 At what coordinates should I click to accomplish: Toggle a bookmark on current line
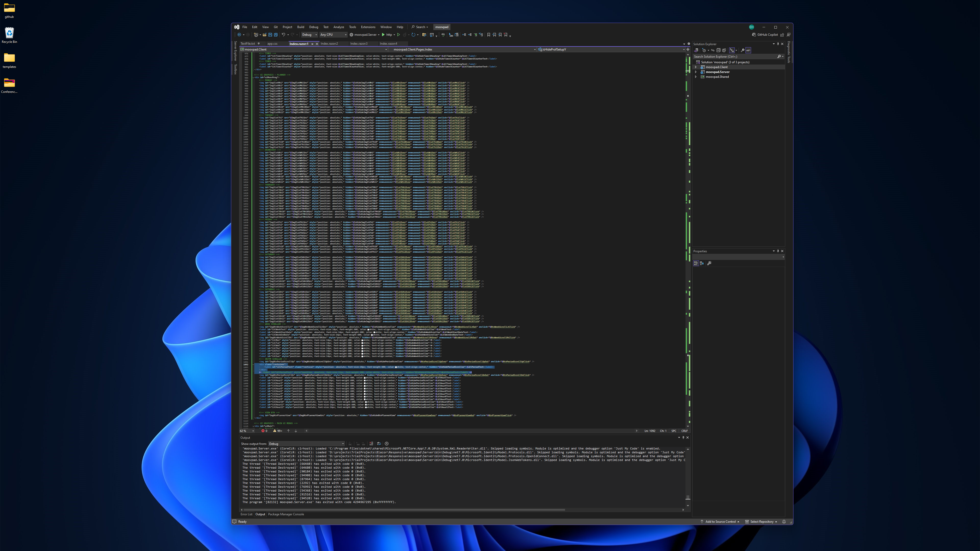489,35
